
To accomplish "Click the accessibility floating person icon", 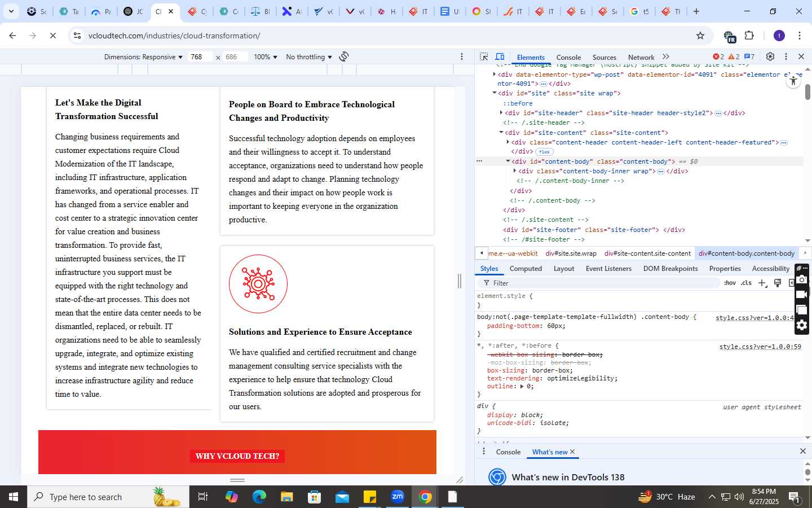I will click(793, 81).
